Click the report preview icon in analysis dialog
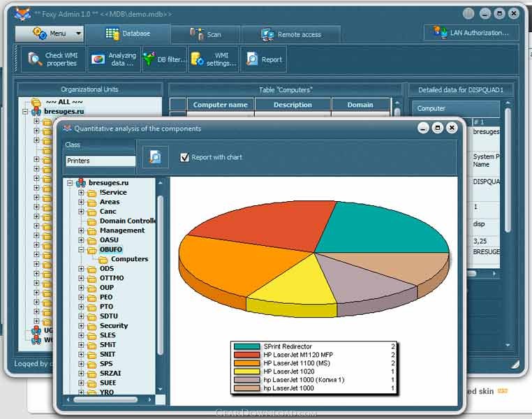 click(156, 157)
